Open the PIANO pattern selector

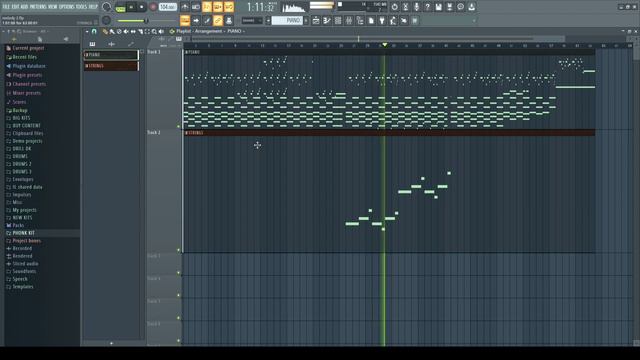(x=288, y=20)
